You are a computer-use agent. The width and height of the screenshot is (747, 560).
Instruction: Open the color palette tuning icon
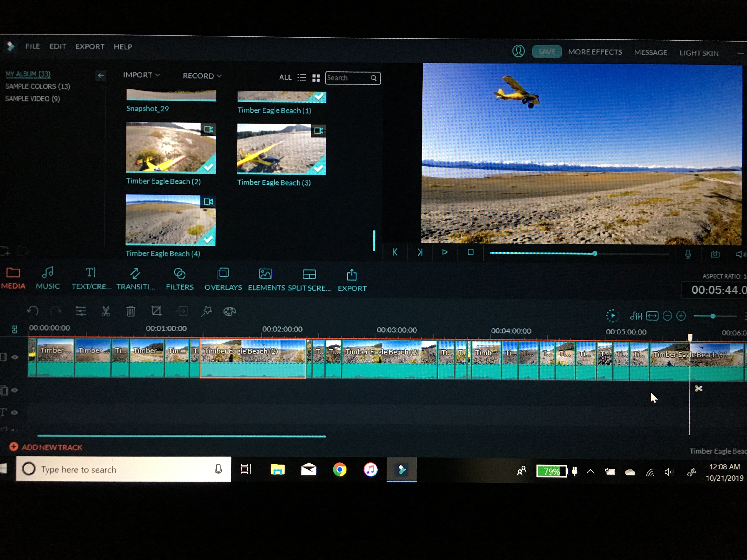(x=230, y=311)
